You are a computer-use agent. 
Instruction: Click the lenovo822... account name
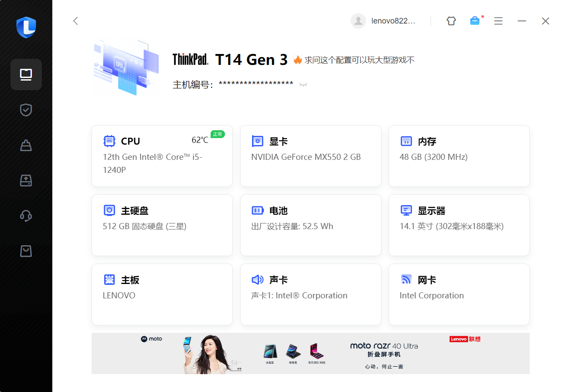(394, 21)
